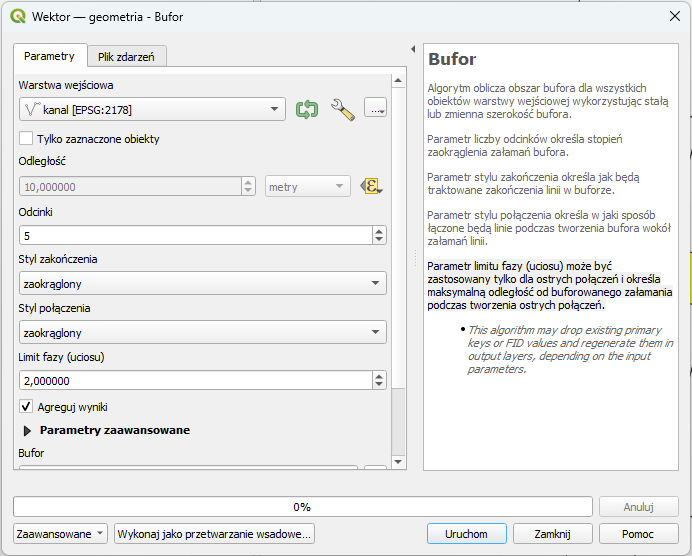
Task: Select the Parametry tab
Action: point(49,56)
